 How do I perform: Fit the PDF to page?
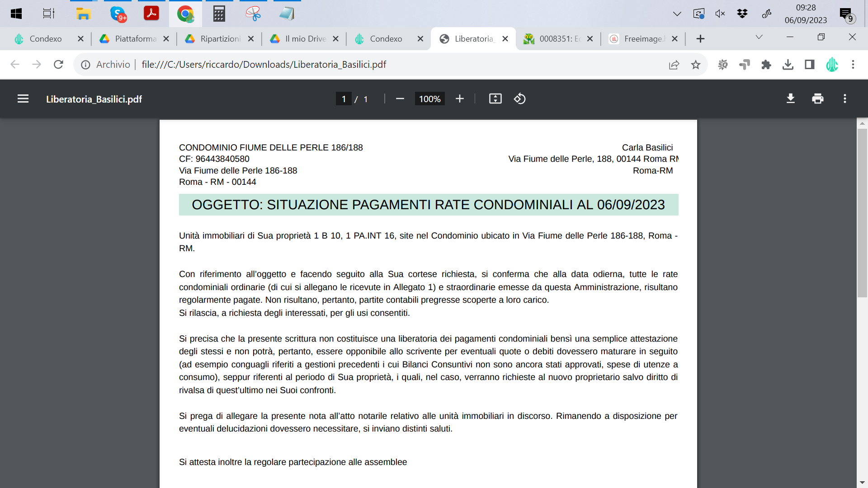pos(495,99)
